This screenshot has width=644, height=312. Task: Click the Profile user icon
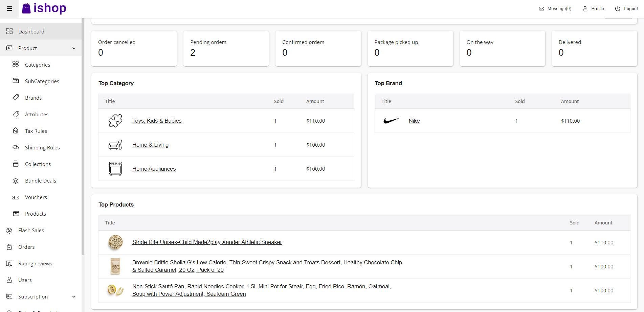(x=585, y=9)
